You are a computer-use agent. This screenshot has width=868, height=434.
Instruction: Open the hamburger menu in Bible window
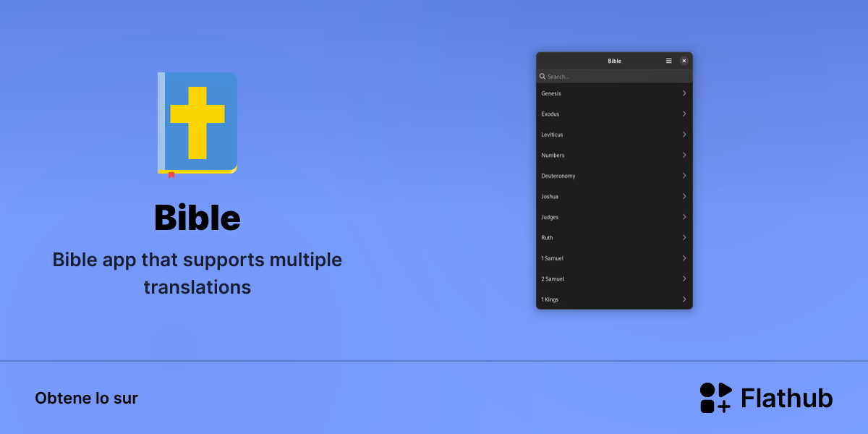pyautogui.click(x=669, y=61)
